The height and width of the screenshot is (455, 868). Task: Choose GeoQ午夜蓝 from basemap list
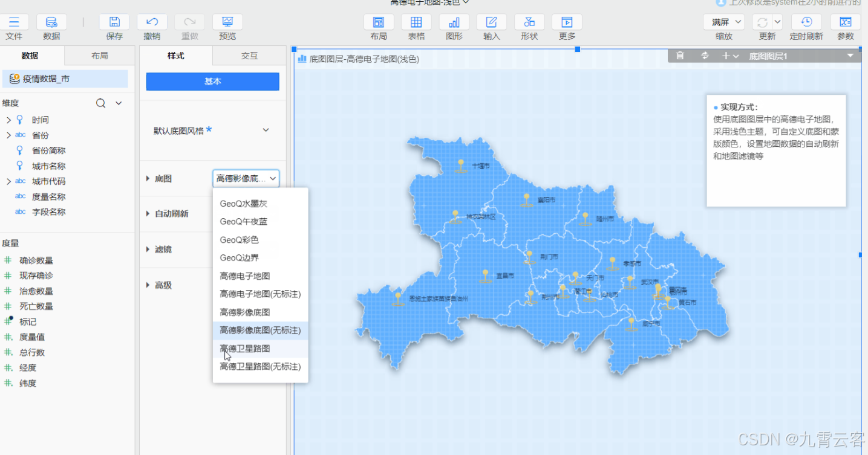coord(261,222)
